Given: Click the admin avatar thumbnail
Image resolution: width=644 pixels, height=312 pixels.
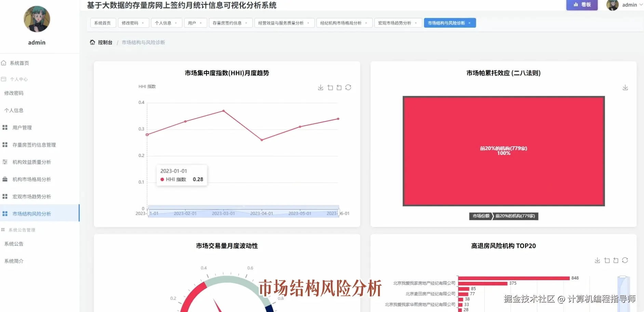Looking at the screenshot, I should [612, 5].
